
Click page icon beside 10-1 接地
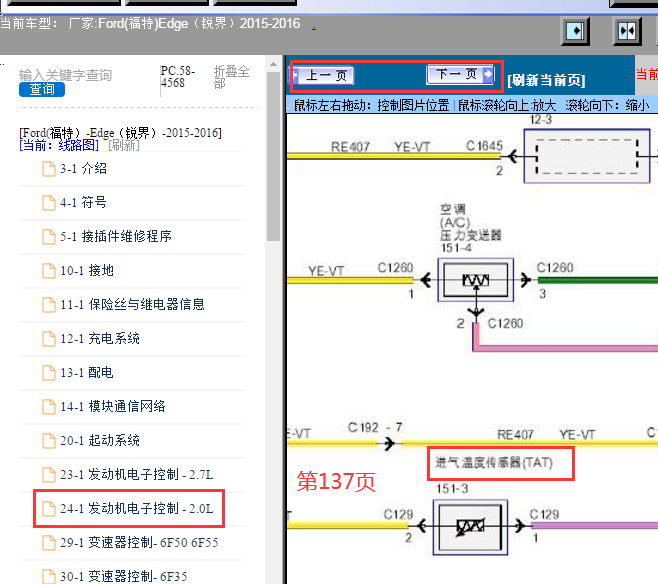click(49, 271)
